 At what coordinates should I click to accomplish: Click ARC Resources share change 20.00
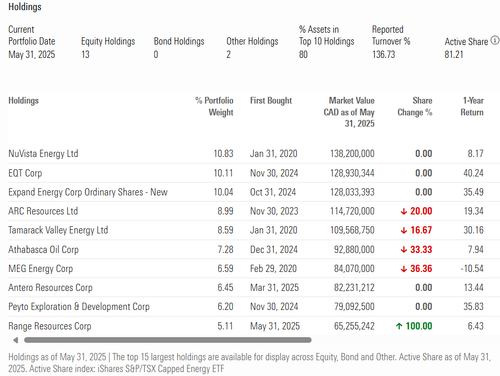[x=421, y=211]
